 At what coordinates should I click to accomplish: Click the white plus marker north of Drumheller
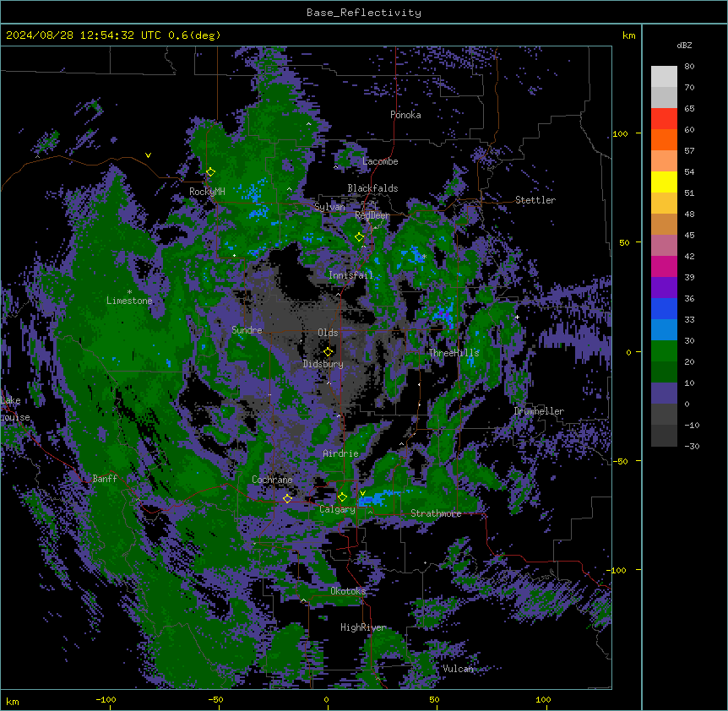pos(517,317)
